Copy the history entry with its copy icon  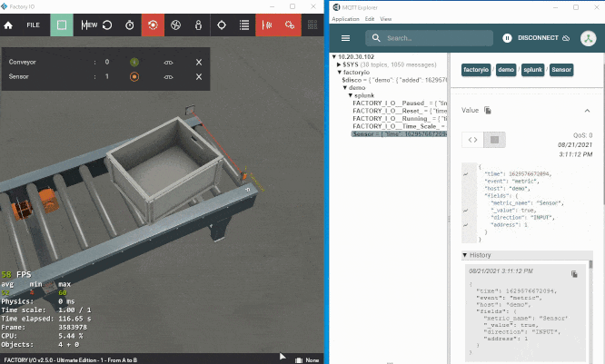(574, 274)
